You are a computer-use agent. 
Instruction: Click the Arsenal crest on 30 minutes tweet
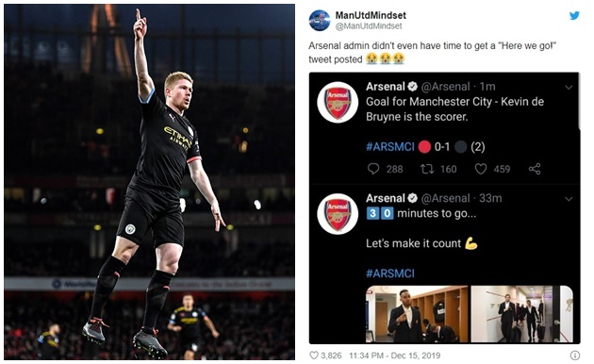[x=338, y=214]
